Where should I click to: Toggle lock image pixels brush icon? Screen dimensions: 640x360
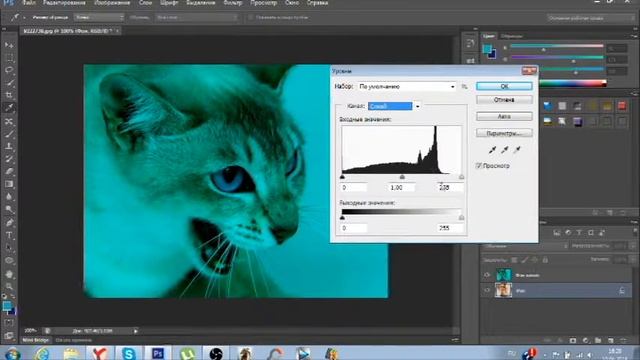click(524, 260)
